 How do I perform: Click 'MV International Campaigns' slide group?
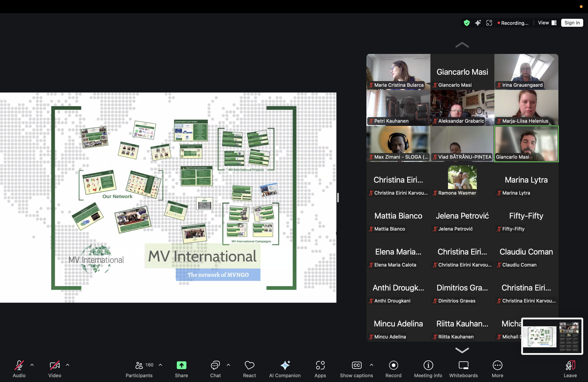click(251, 223)
